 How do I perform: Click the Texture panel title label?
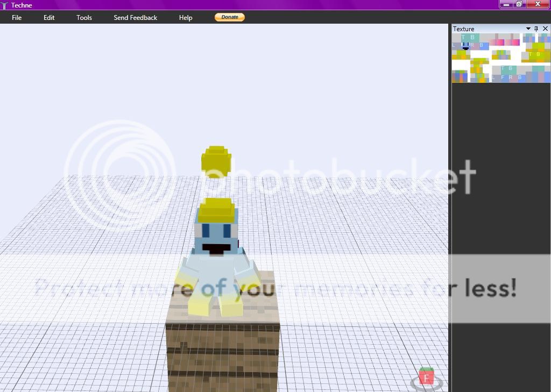coord(464,28)
